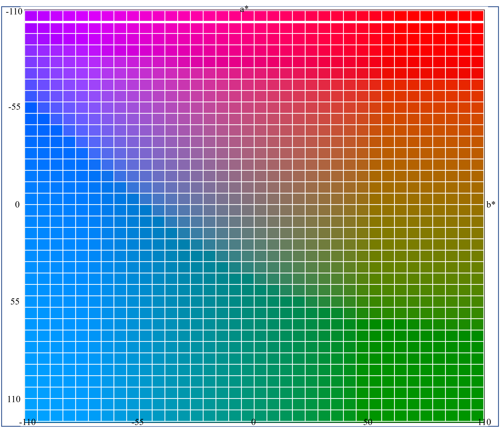Click the a* axis title
504x433 pixels.
coord(244,9)
